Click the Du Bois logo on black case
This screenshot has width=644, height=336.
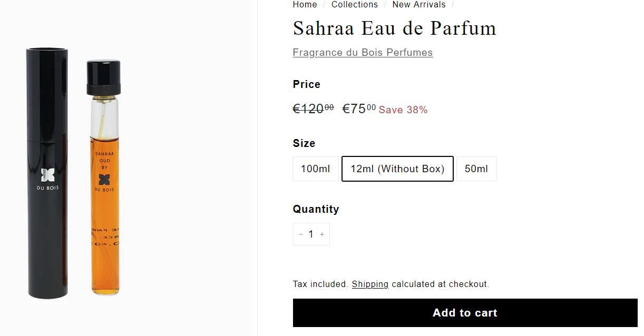coord(48,175)
